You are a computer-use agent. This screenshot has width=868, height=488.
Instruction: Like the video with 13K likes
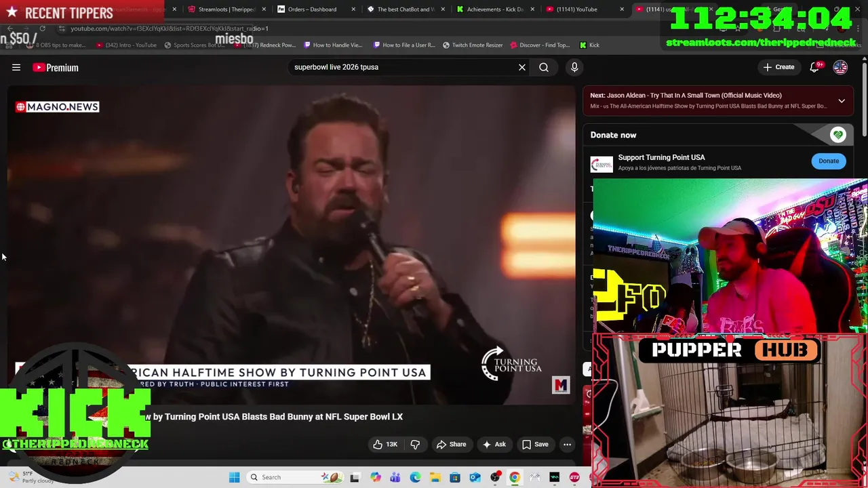385,445
